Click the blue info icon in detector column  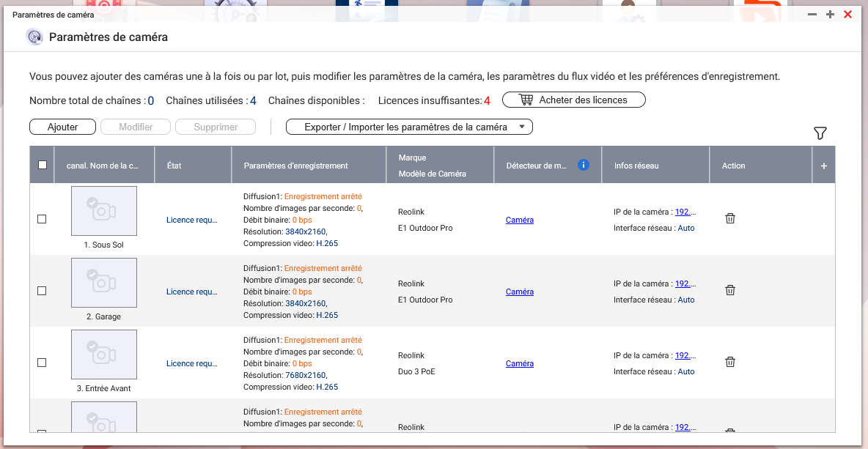click(584, 165)
